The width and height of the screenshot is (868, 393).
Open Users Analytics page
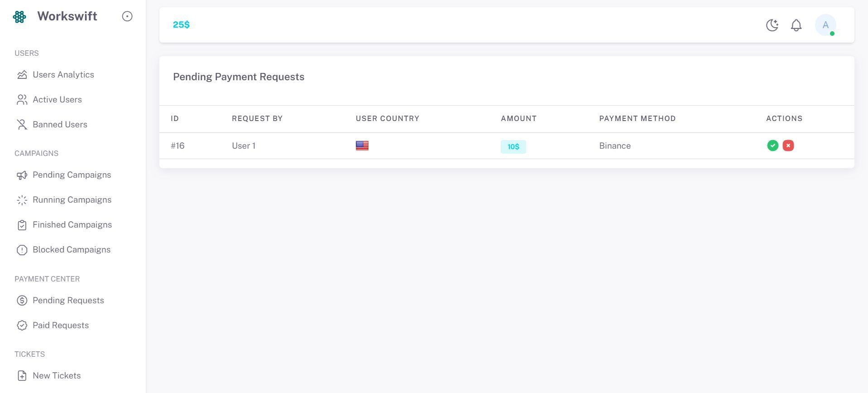(63, 75)
